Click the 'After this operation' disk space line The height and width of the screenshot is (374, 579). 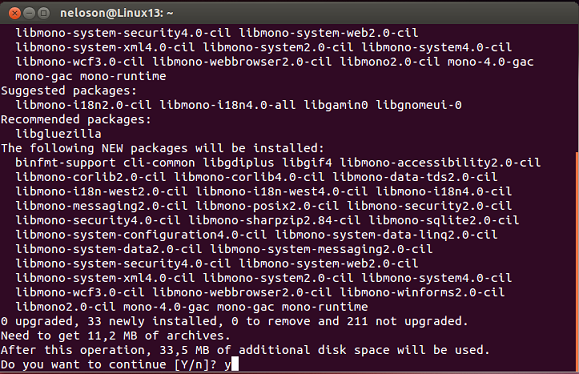(245, 350)
